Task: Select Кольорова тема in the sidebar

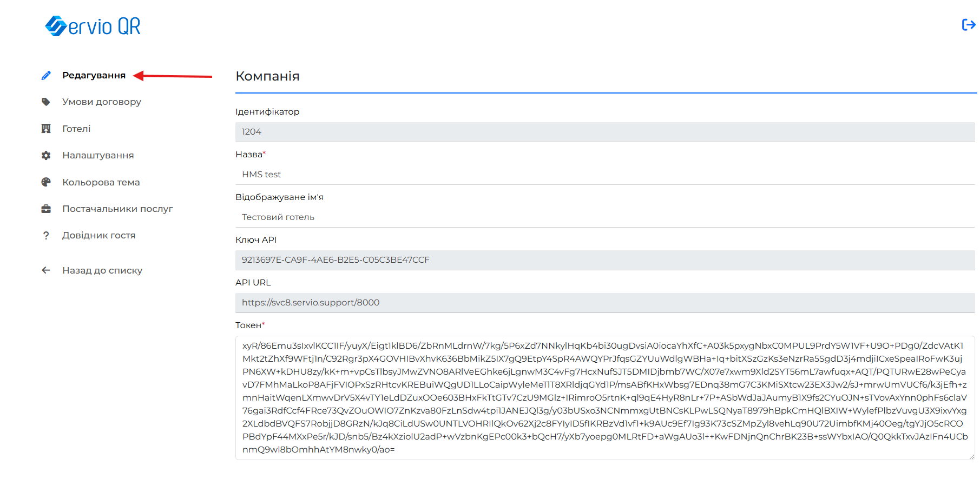Action: click(101, 182)
